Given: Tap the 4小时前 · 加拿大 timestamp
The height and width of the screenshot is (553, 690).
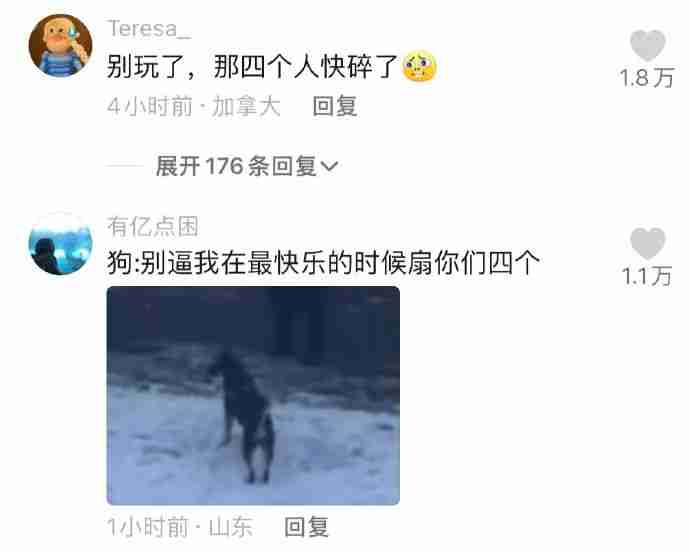Looking at the screenshot, I should pos(194,106).
